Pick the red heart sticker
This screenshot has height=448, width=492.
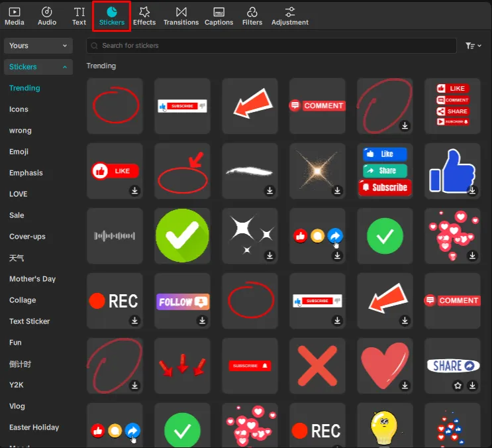(x=385, y=366)
